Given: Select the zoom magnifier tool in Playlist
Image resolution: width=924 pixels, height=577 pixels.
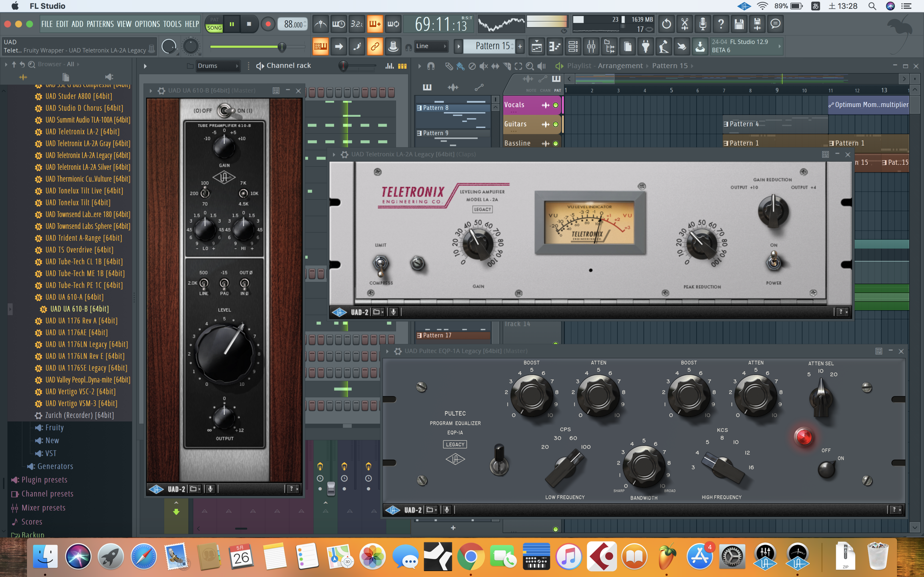Looking at the screenshot, I should pyautogui.click(x=530, y=66).
